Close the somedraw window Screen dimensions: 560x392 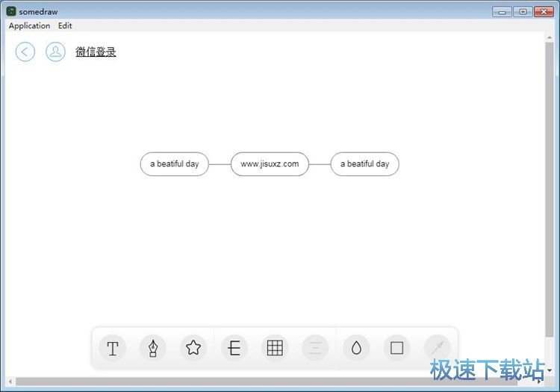(x=544, y=12)
